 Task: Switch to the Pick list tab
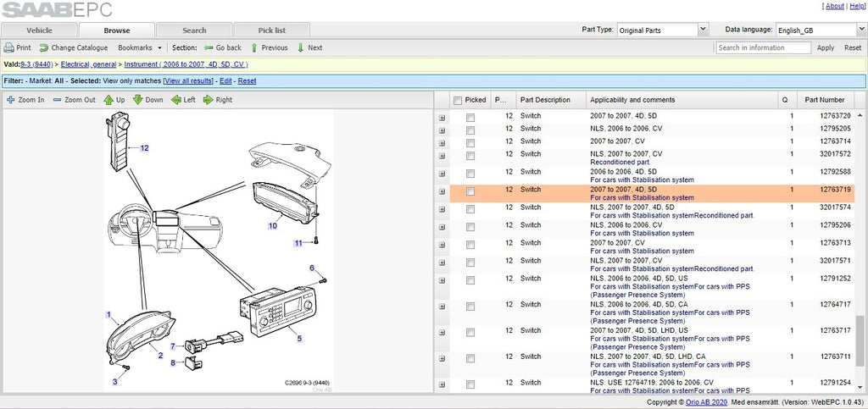tap(272, 30)
